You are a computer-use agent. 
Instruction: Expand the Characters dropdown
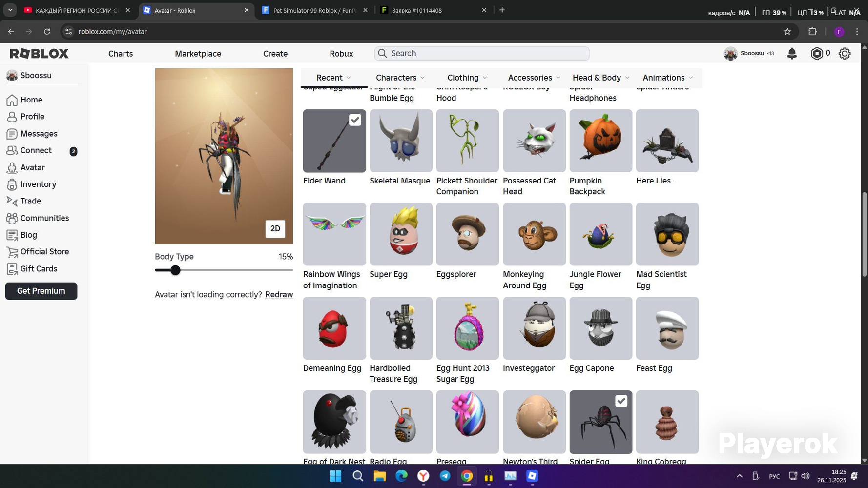tap(400, 78)
